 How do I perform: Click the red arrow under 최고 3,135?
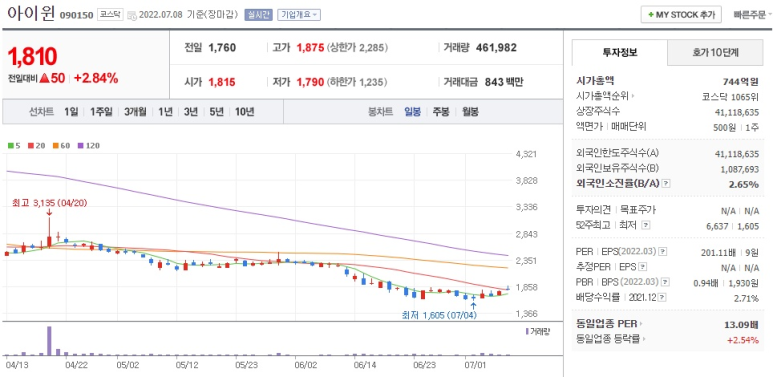[x=49, y=211]
